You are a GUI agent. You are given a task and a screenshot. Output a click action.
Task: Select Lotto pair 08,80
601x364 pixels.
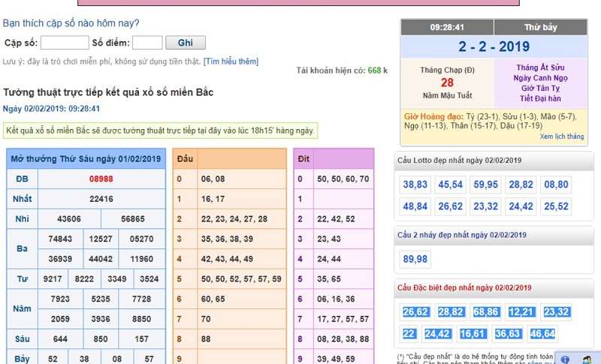tap(556, 185)
